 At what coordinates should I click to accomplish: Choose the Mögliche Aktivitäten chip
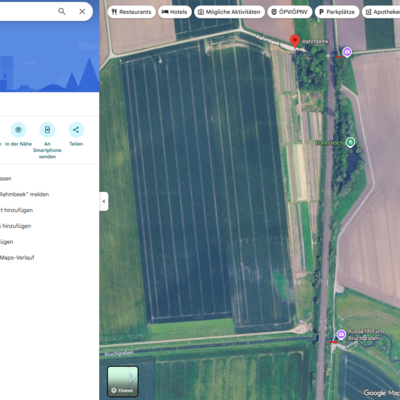tap(229, 12)
